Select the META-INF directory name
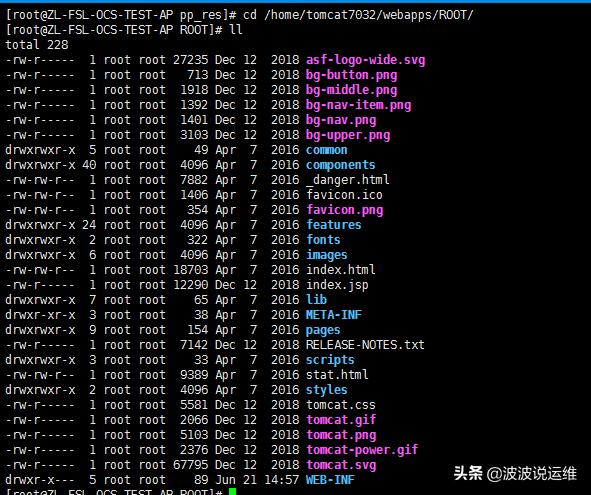 pyautogui.click(x=334, y=315)
